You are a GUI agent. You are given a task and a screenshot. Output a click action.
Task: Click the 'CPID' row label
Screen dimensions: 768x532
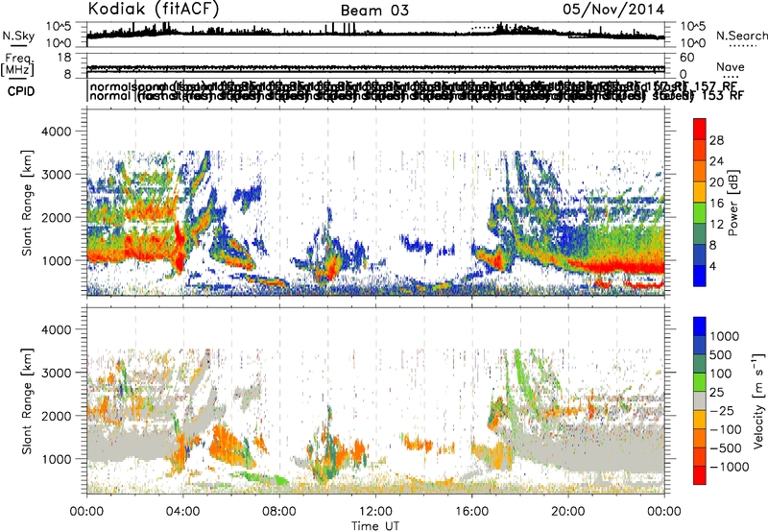click(x=21, y=91)
